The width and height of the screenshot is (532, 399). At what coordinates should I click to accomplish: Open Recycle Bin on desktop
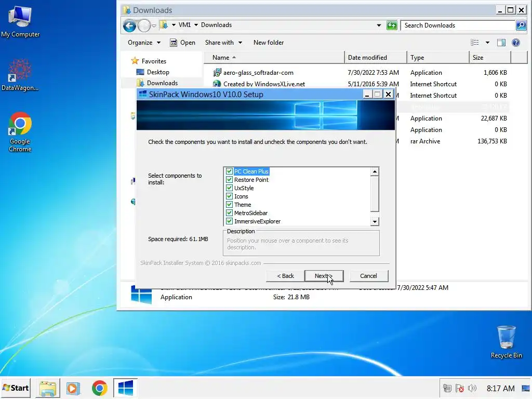pyautogui.click(x=506, y=342)
